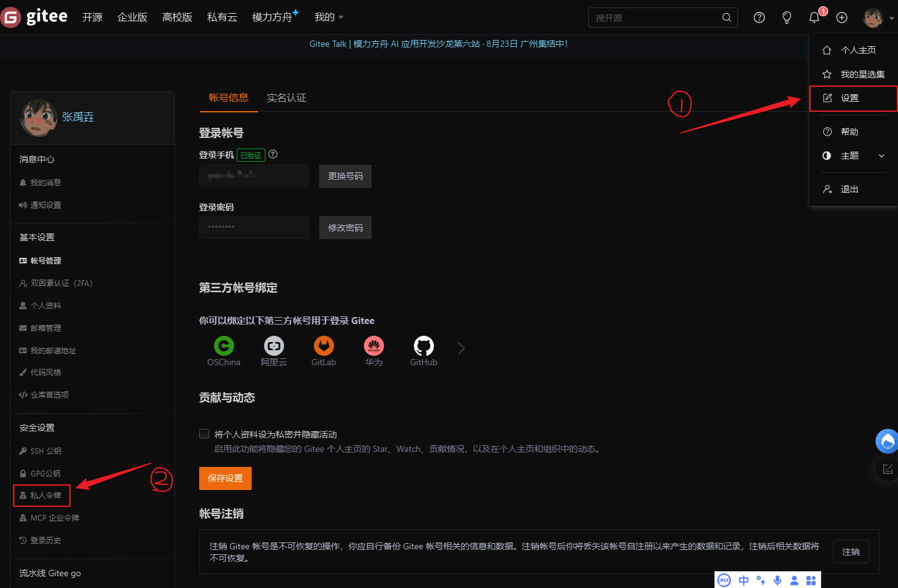Show more third-party accounts with right chevron
This screenshot has width=898, height=588.
[x=461, y=348]
